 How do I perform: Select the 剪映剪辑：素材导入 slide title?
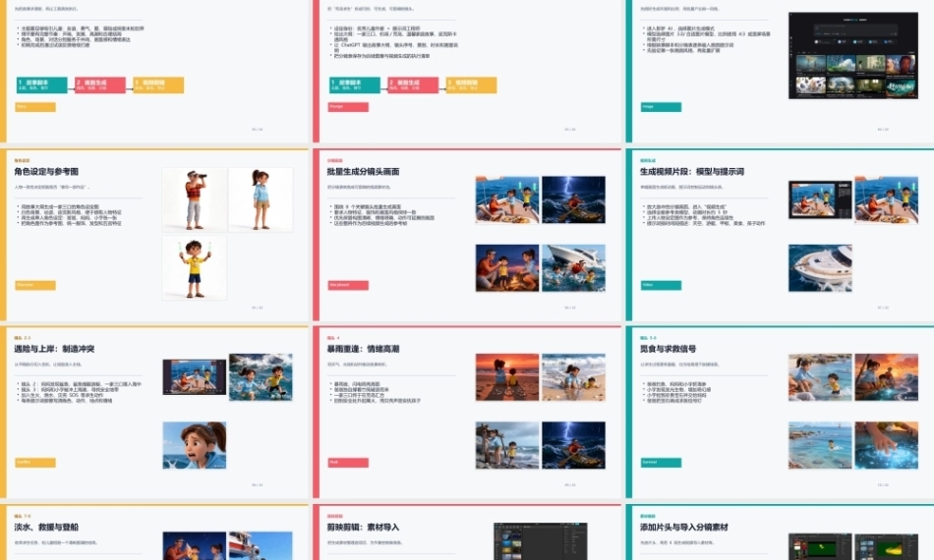click(363, 528)
